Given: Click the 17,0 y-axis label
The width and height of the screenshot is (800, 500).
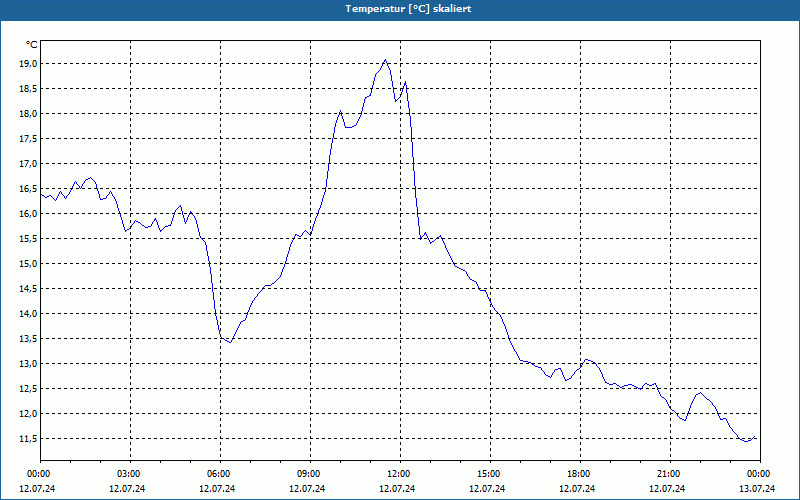Looking at the screenshot, I should click(x=28, y=164).
